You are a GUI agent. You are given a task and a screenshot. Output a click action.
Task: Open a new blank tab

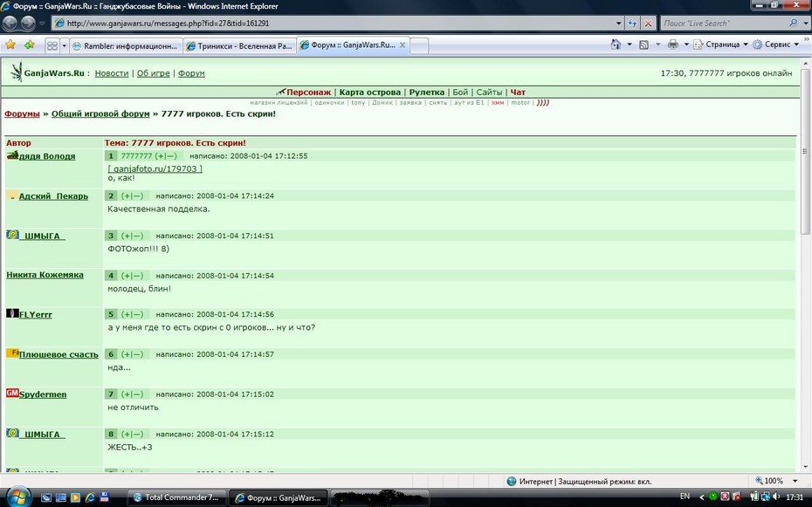pos(419,46)
